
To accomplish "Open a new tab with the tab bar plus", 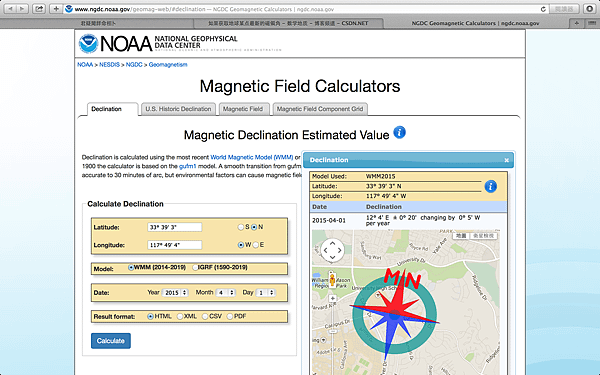I will tap(576, 23).
